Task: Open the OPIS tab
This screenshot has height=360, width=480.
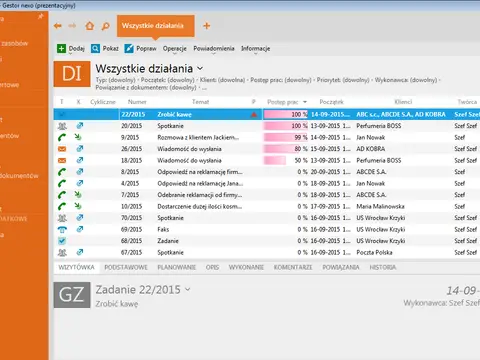Action: [x=212, y=267]
